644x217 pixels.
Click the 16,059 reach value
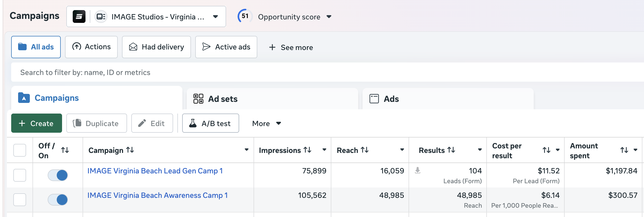pyautogui.click(x=392, y=171)
